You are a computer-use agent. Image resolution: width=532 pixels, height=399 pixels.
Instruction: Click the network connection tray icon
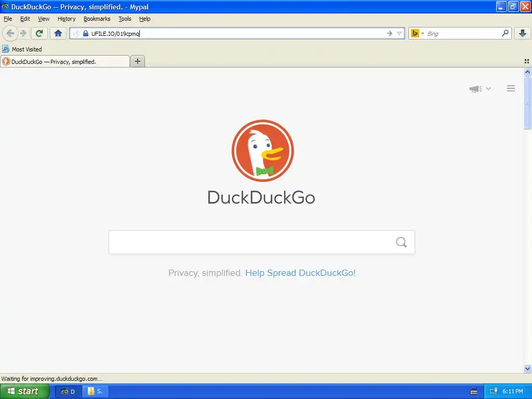[x=494, y=391]
